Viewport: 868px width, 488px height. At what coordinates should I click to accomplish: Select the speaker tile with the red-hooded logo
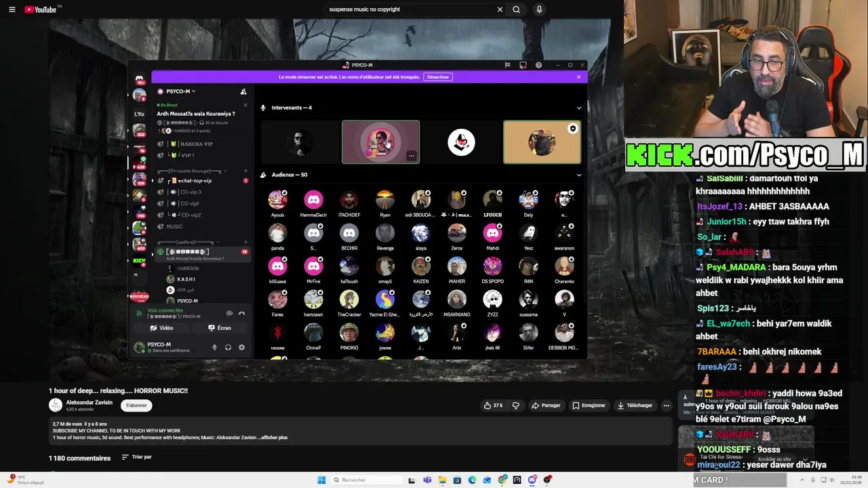coord(461,142)
